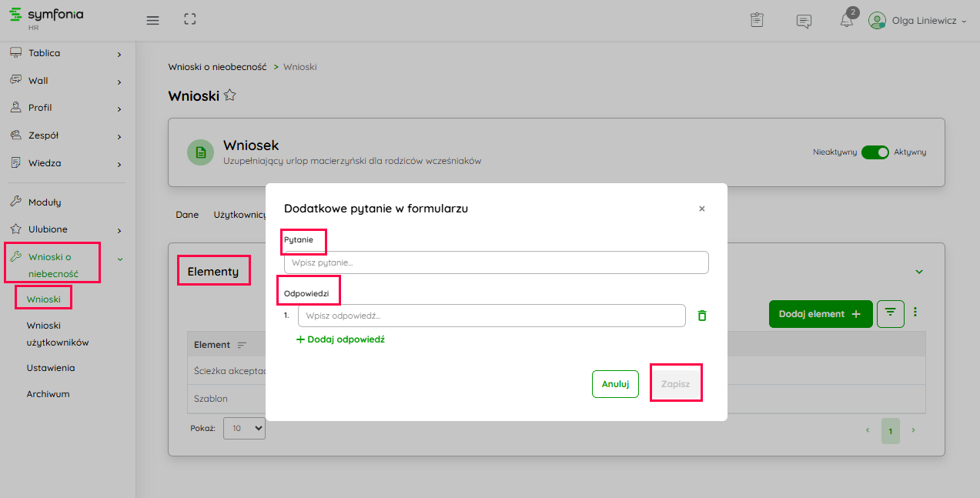Select the Dane tab
The width and height of the screenshot is (980, 498).
(x=187, y=215)
